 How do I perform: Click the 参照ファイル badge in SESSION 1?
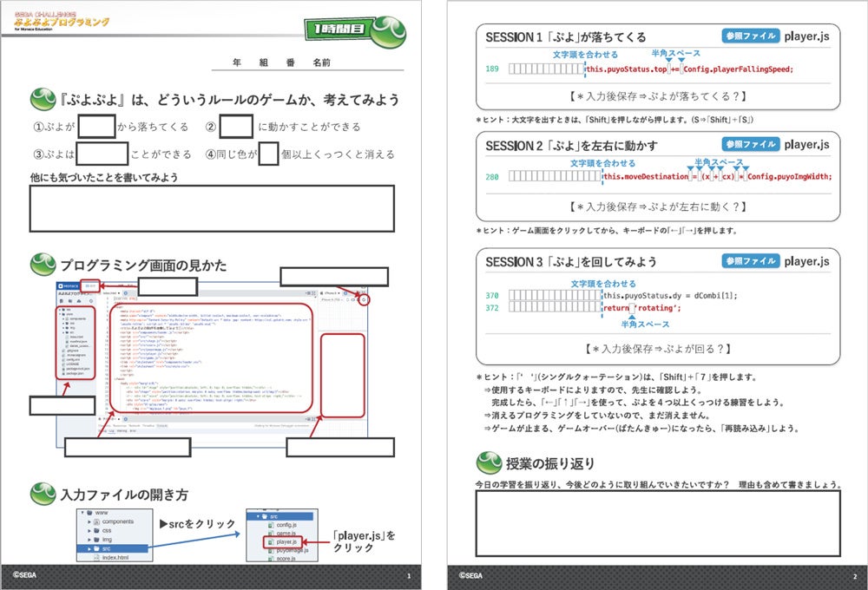[x=751, y=36]
